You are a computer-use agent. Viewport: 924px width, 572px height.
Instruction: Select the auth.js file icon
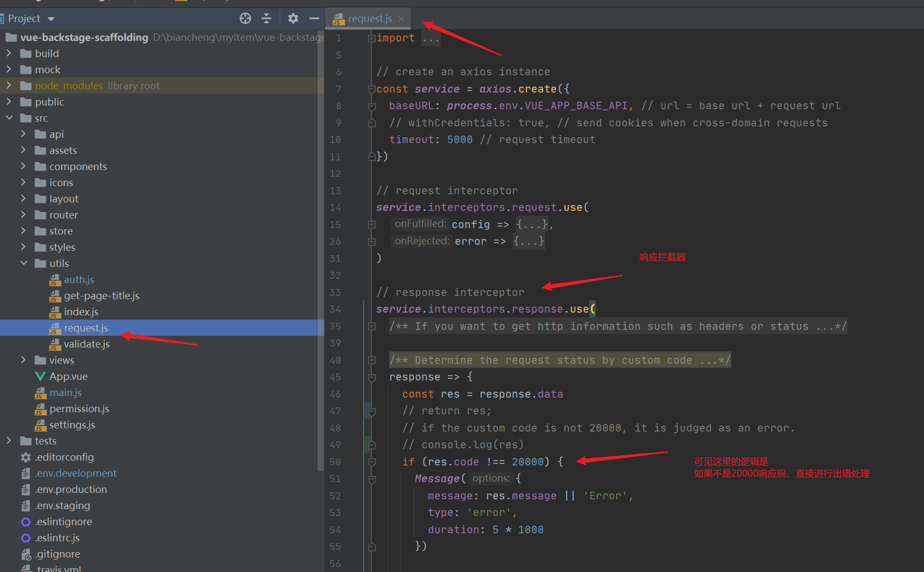pos(55,280)
